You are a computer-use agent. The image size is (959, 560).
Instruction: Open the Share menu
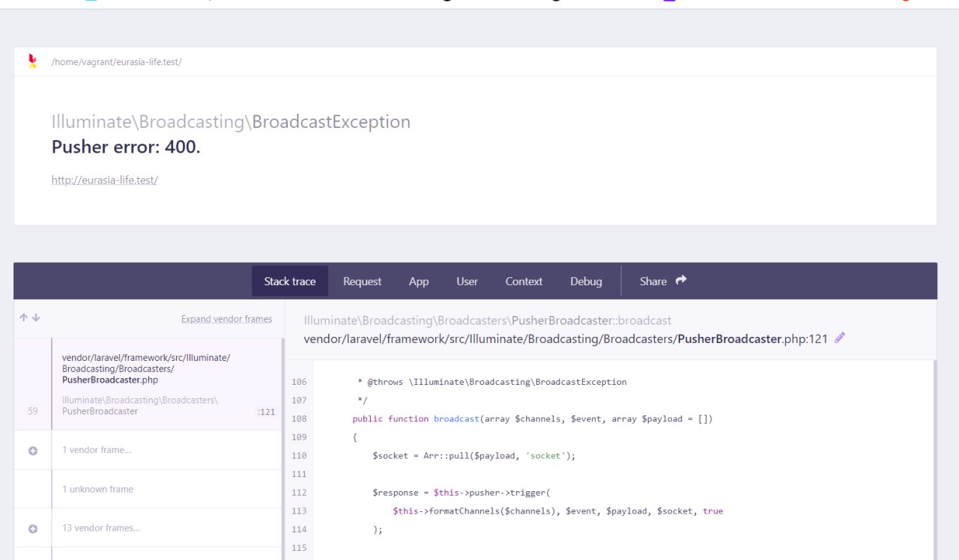pyautogui.click(x=653, y=281)
